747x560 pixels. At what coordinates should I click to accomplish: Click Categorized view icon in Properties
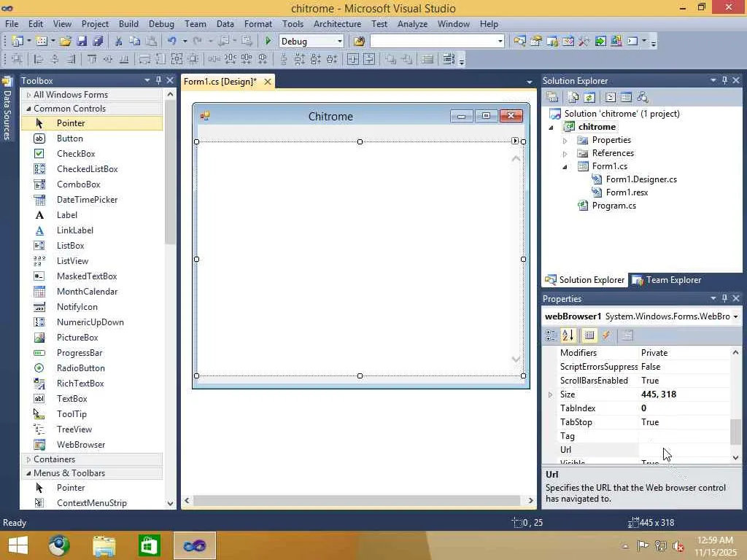551,335
